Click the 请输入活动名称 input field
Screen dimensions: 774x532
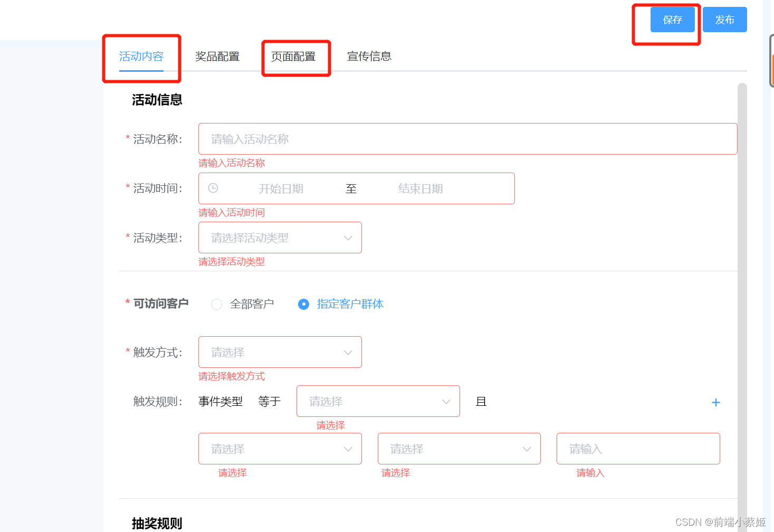467,139
